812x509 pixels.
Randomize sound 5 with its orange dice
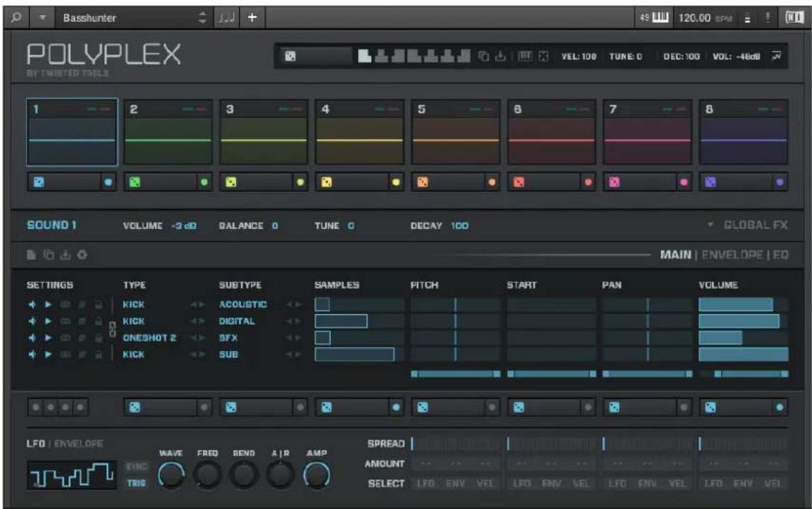(423, 182)
